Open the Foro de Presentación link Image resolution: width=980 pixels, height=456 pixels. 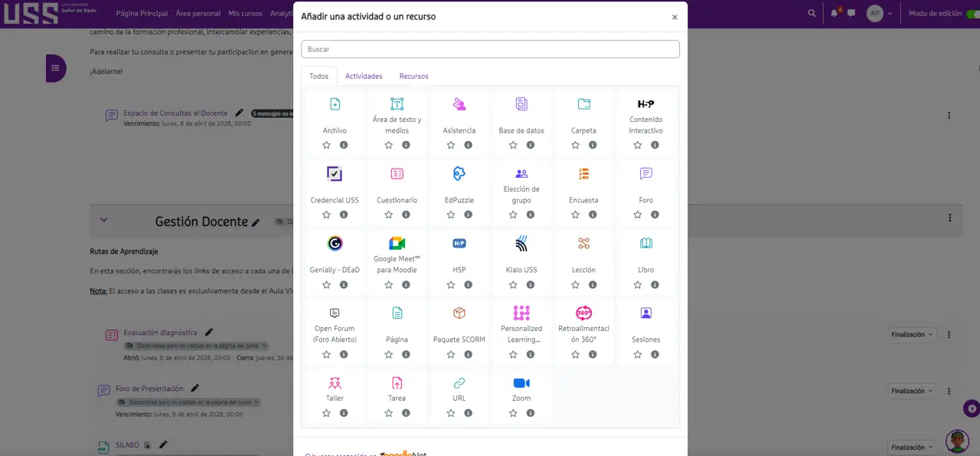click(149, 389)
